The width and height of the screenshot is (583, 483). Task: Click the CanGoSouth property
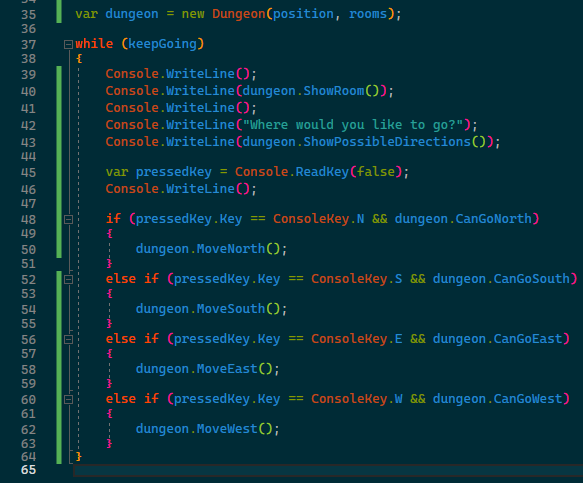tap(532, 279)
